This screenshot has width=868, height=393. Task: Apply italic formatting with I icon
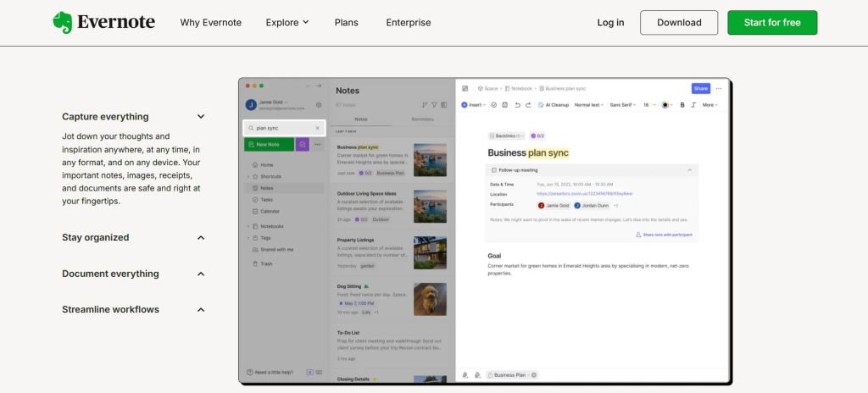[693, 105]
